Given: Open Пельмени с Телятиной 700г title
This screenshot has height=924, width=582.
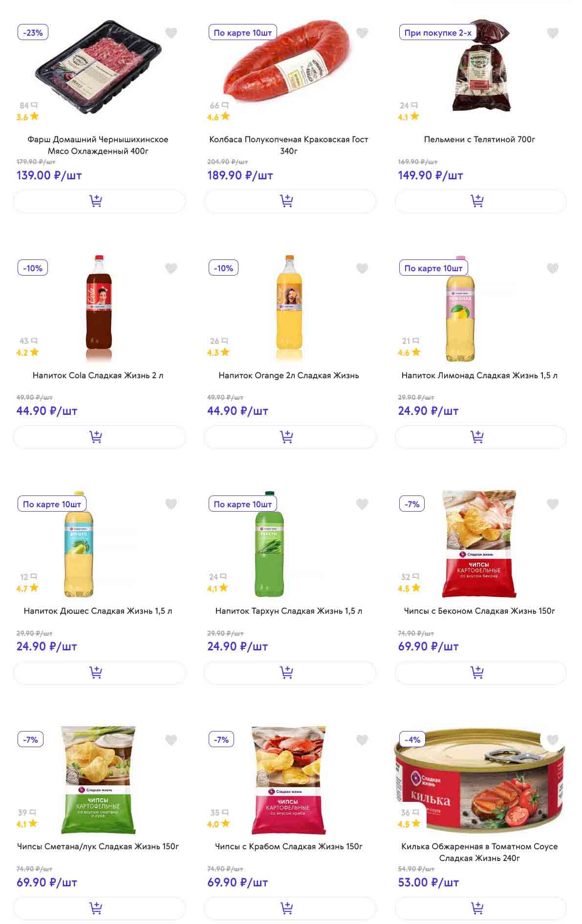Looking at the screenshot, I should (479, 139).
